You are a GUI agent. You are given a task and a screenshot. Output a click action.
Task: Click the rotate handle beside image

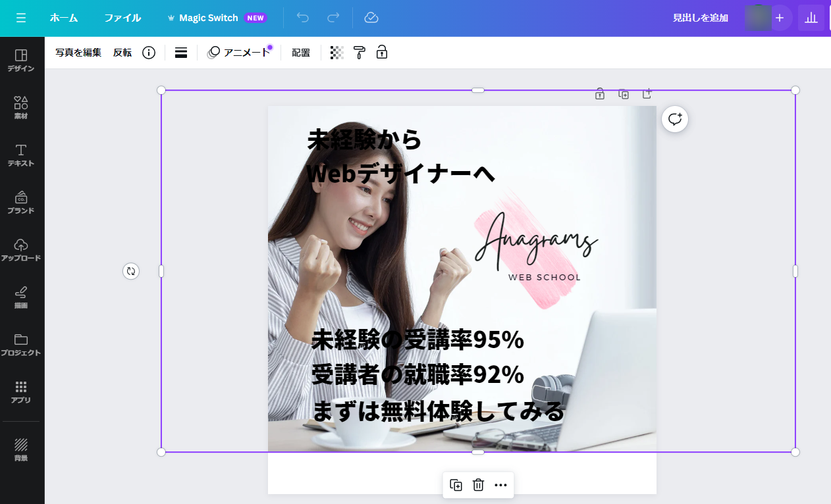click(x=131, y=271)
